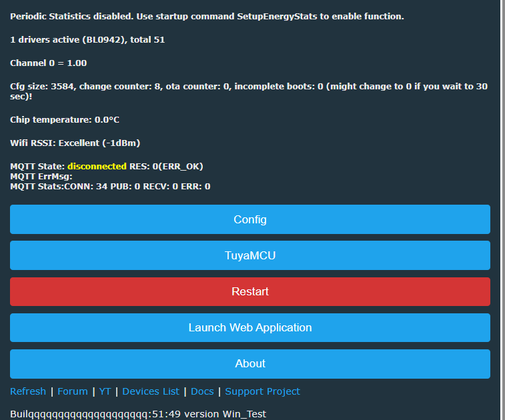The height and width of the screenshot is (420, 505).
Task: Launch Web Application
Action: tap(250, 327)
